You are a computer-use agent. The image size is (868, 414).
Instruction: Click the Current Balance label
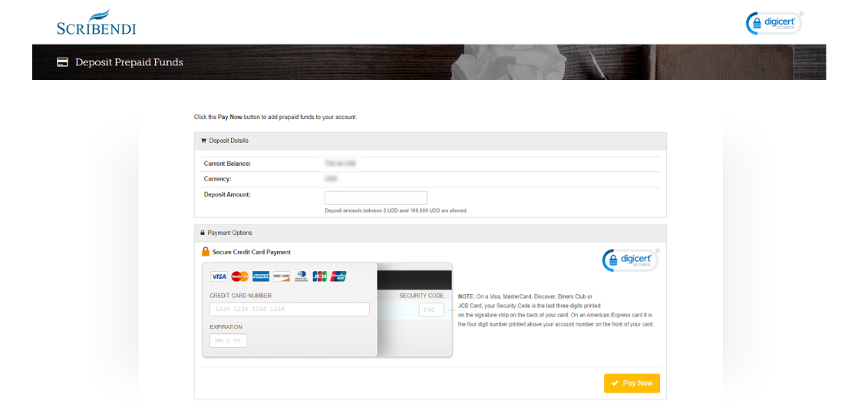coord(227,164)
